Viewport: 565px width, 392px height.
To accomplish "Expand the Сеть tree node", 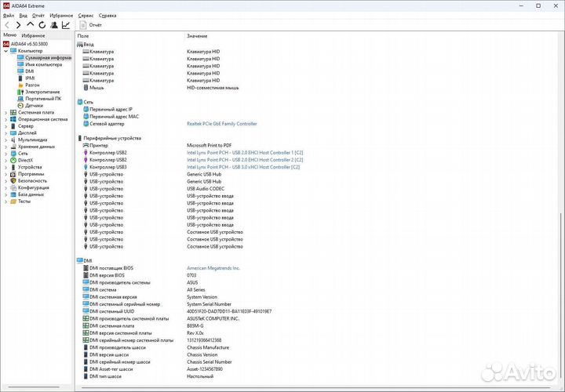I will click(x=5, y=154).
